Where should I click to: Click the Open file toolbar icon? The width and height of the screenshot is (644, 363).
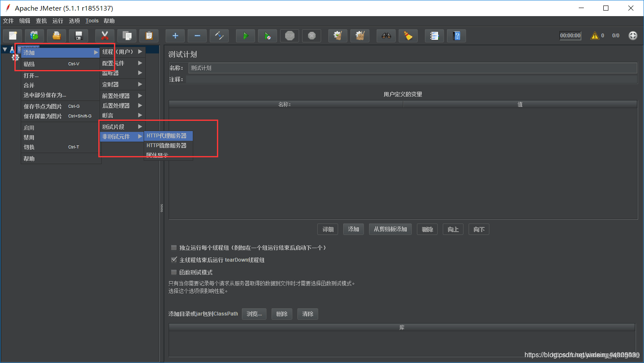pyautogui.click(x=57, y=36)
